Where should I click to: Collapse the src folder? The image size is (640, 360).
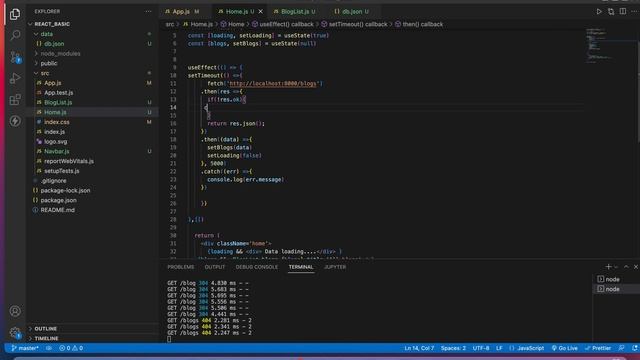tap(93, 73)
